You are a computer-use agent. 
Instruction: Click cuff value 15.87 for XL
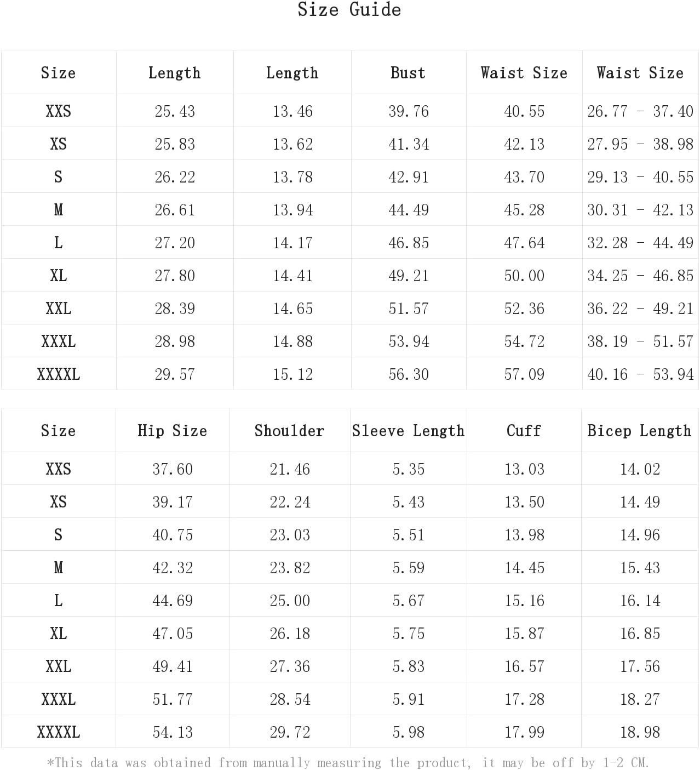pyautogui.click(x=524, y=634)
